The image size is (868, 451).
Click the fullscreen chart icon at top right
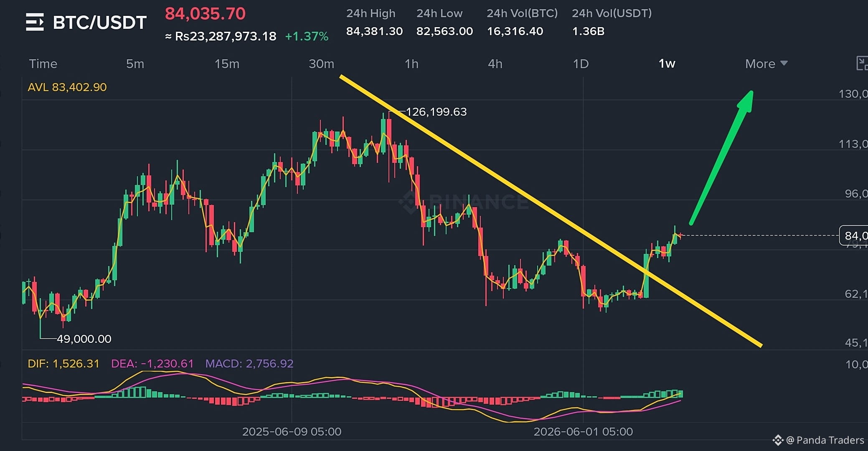(x=862, y=63)
